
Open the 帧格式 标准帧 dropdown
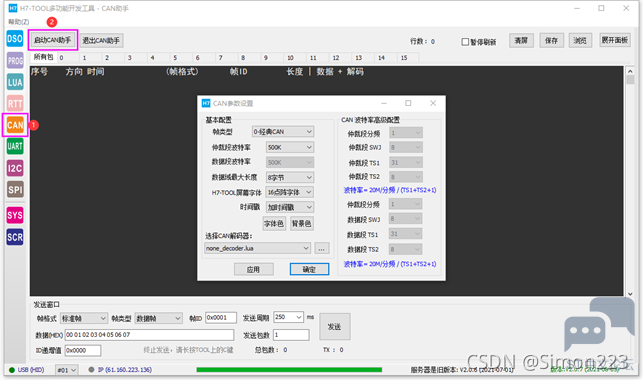tap(84, 319)
